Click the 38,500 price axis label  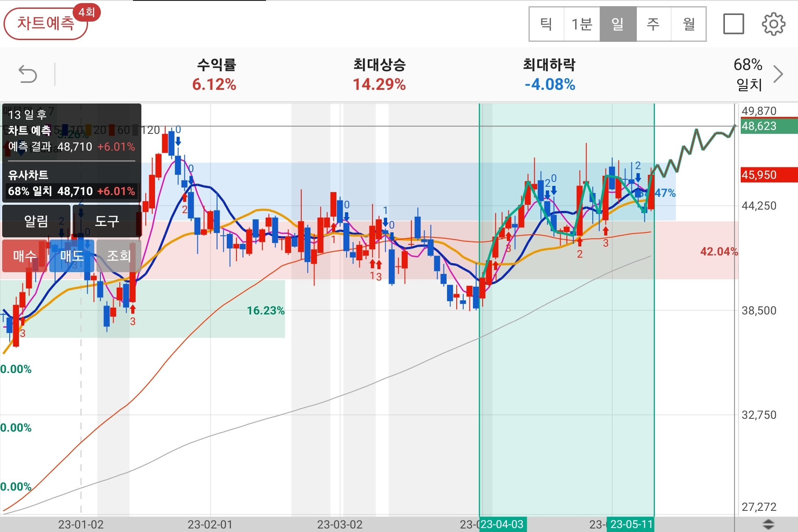point(759,310)
